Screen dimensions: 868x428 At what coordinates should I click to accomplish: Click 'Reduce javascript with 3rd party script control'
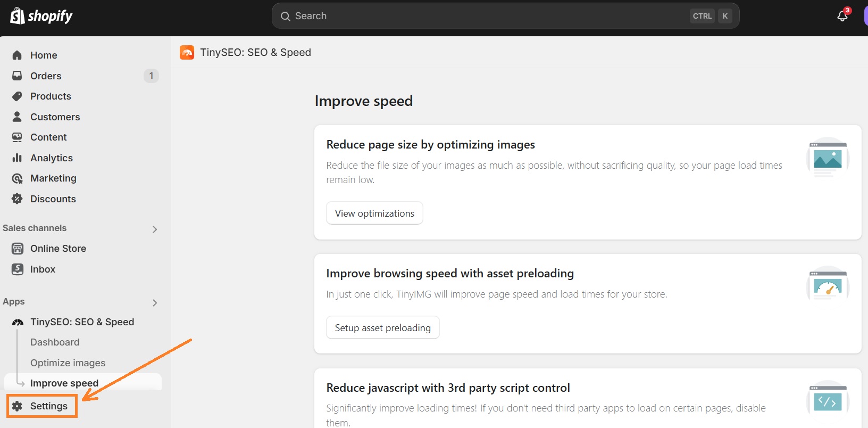(448, 388)
